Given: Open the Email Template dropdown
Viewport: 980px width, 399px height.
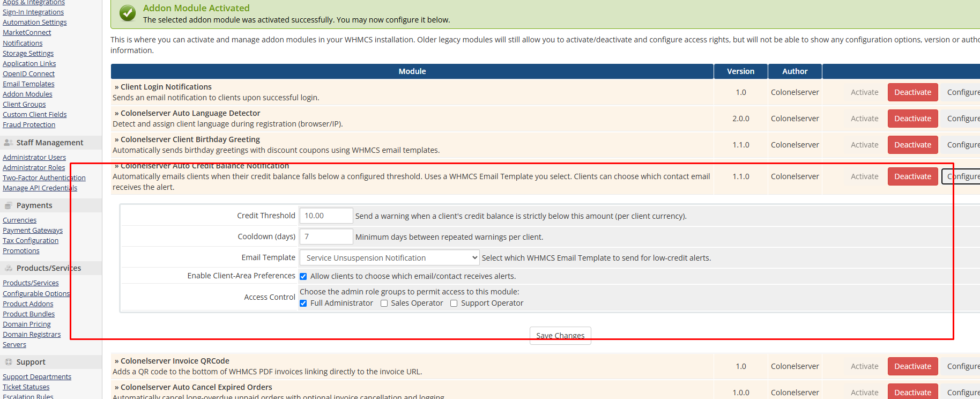Looking at the screenshot, I should pyautogui.click(x=389, y=258).
